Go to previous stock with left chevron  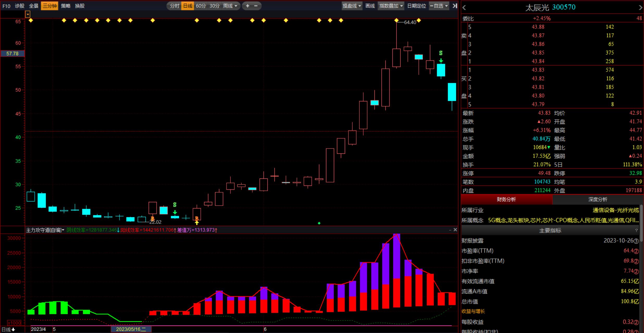[x=464, y=8]
